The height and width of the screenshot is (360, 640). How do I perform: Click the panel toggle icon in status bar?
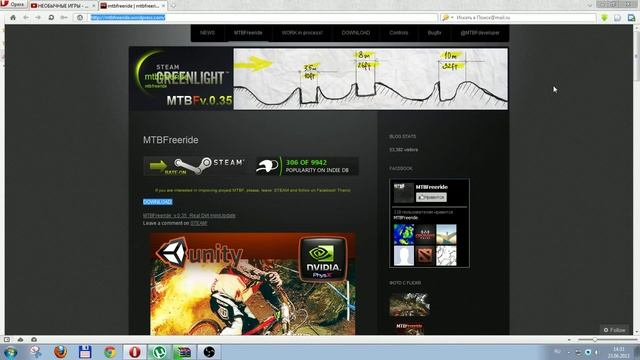pyautogui.click(x=7, y=340)
